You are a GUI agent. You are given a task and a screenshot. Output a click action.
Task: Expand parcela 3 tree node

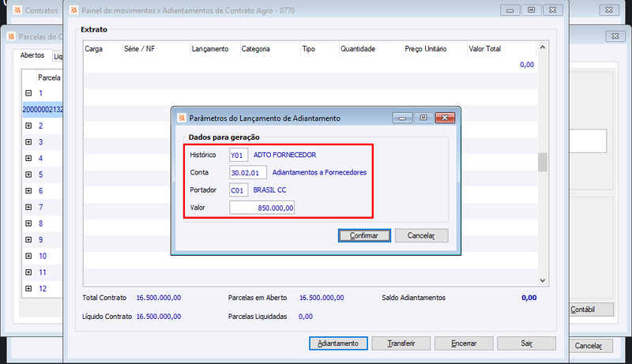click(28, 142)
